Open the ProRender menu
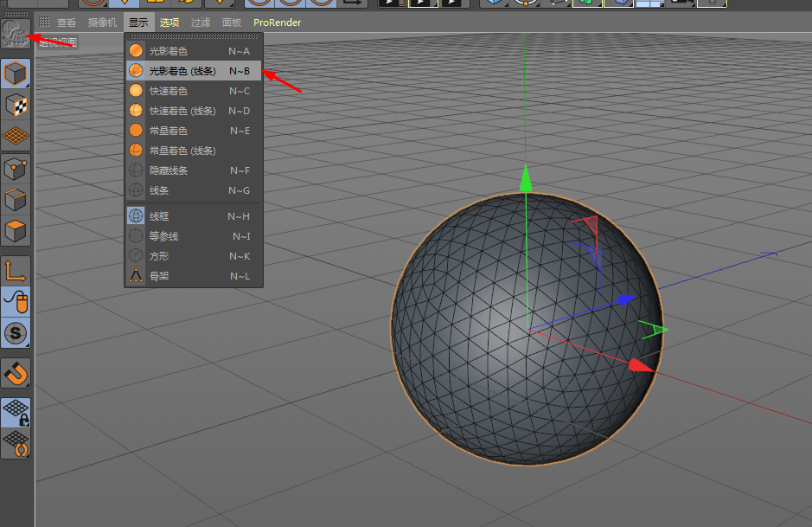The height and width of the screenshot is (527, 812). pos(277,22)
